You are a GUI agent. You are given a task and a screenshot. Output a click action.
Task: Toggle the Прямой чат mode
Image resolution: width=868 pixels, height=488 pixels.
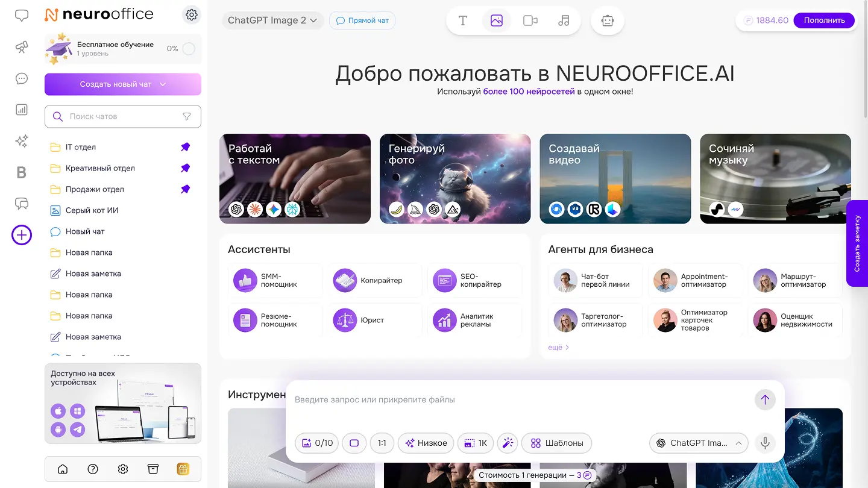point(362,20)
